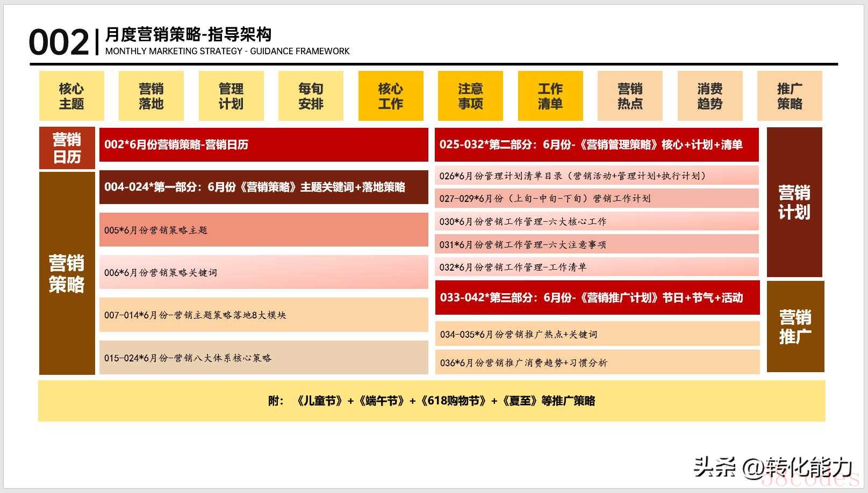Click the 026*6月份管理计划清单目录 row
Screen dimensions: 868x493
(x=597, y=176)
